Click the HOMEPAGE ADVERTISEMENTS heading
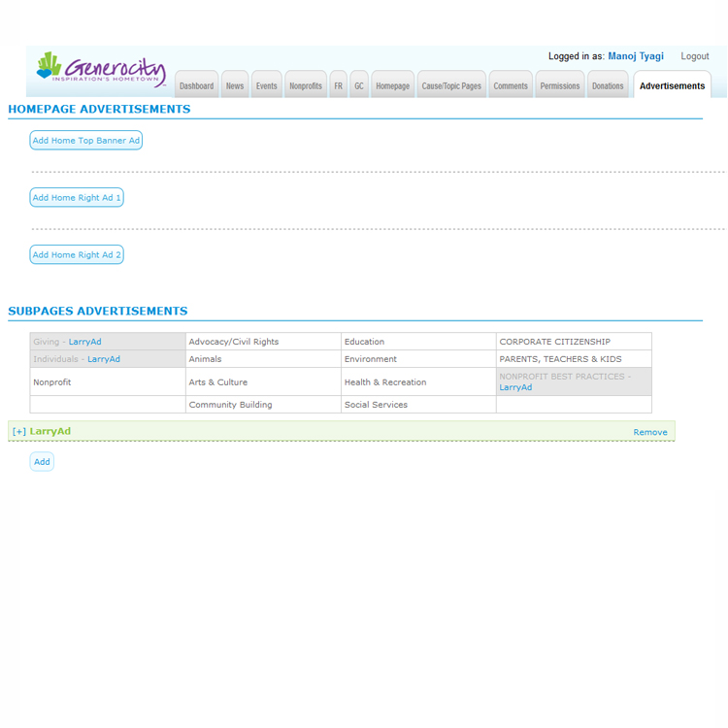The width and height of the screenshot is (728, 728). coord(99,109)
